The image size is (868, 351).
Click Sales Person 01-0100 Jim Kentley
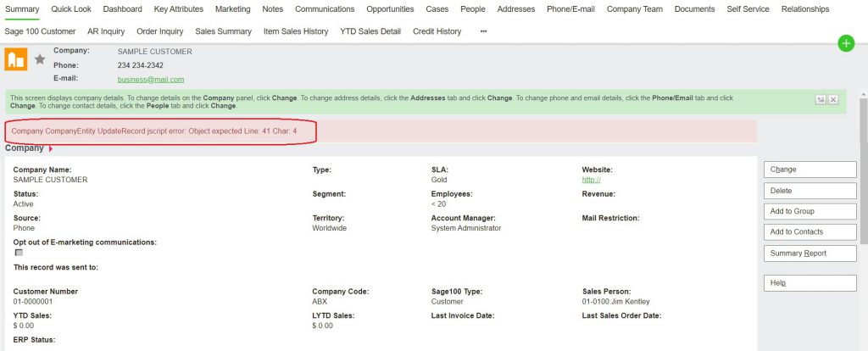616,302
